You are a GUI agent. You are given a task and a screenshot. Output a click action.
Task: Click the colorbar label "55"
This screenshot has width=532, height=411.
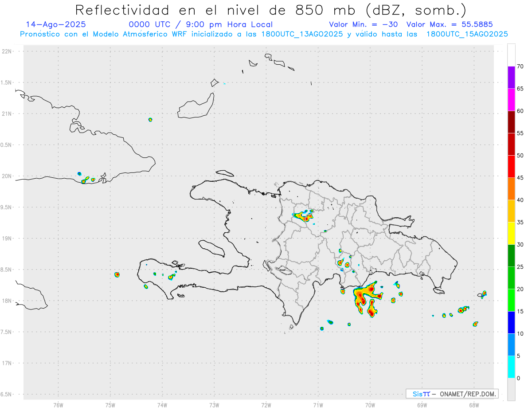click(520, 133)
